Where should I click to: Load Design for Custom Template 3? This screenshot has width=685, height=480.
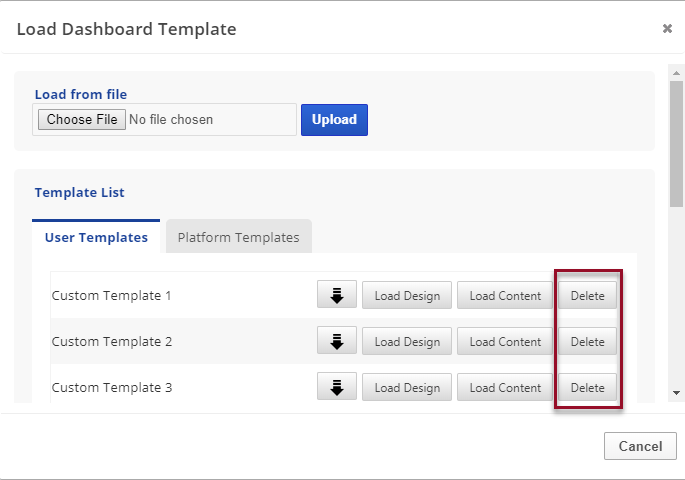tap(407, 388)
